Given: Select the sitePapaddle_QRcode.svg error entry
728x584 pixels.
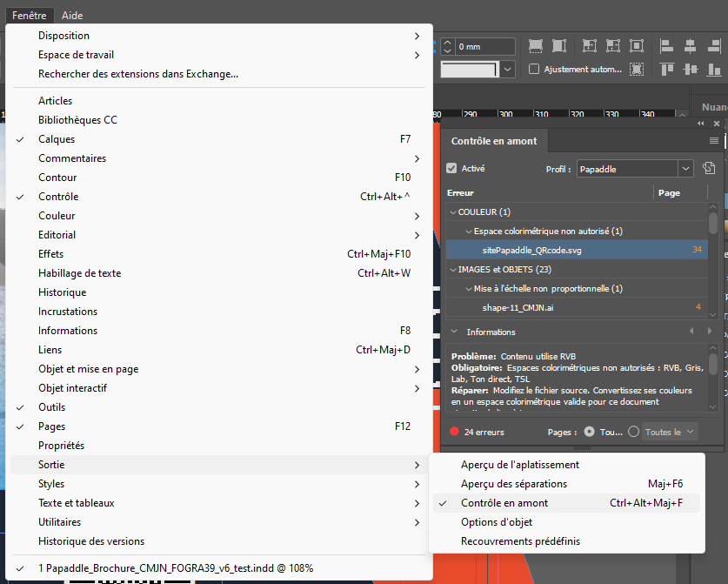Looking at the screenshot, I should tap(532, 251).
